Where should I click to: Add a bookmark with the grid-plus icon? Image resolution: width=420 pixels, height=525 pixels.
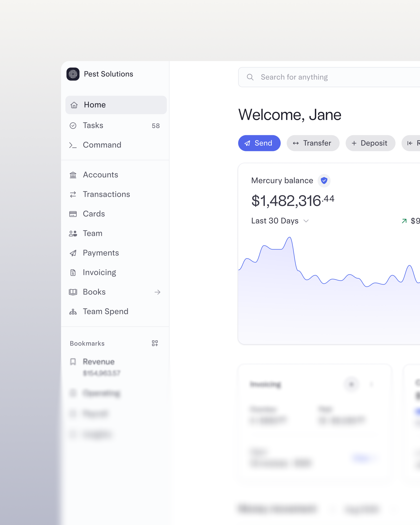click(x=155, y=343)
